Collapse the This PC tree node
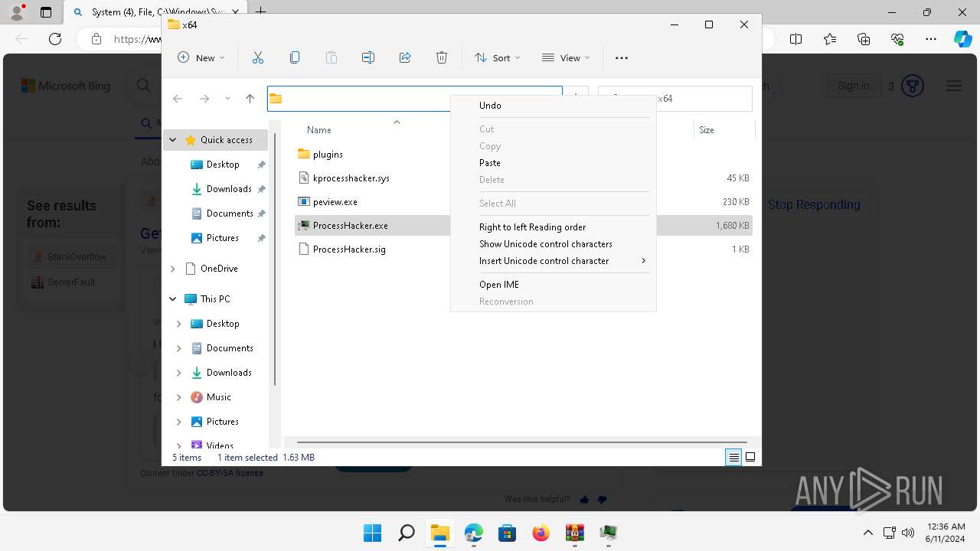 tap(173, 299)
